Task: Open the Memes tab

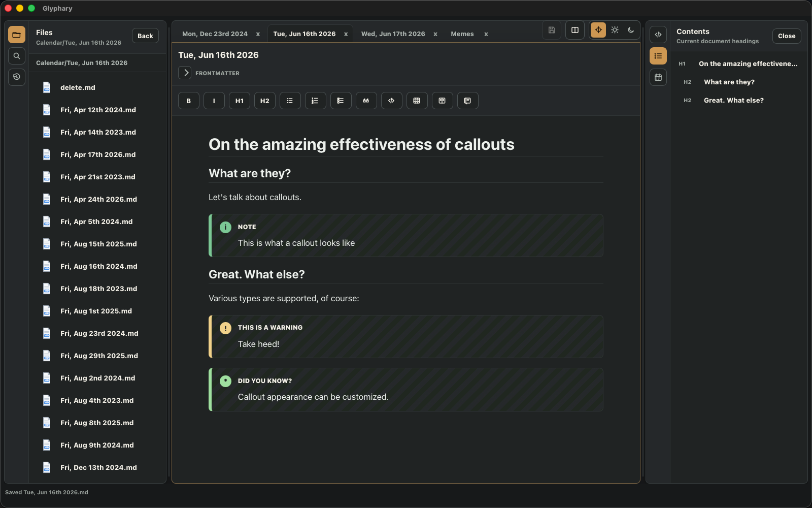Action: click(x=462, y=34)
